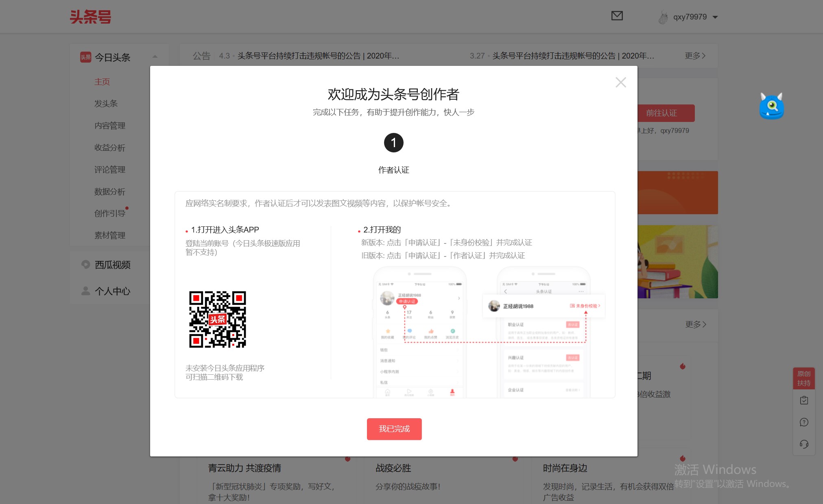
Task: Select the 西瓜视频 sidebar icon
Action: tap(86, 265)
